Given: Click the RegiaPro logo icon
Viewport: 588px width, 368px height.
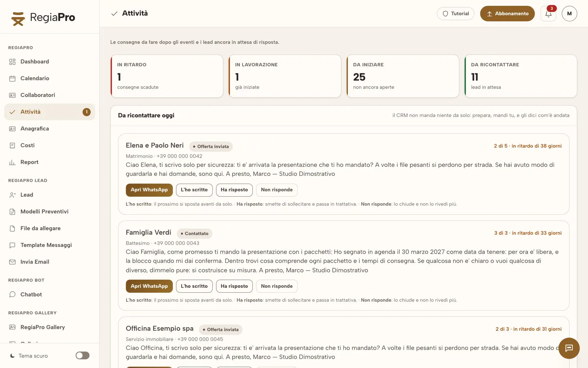Looking at the screenshot, I should 18,18.
